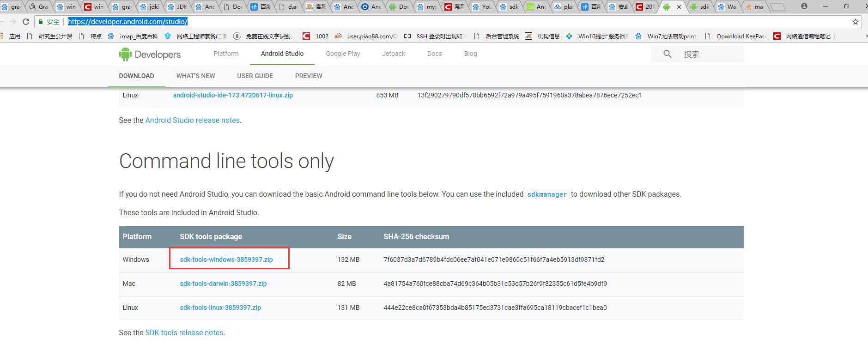The height and width of the screenshot is (350, 868).
Task: Switch to the 客服 browser tab
Action: 316,7
